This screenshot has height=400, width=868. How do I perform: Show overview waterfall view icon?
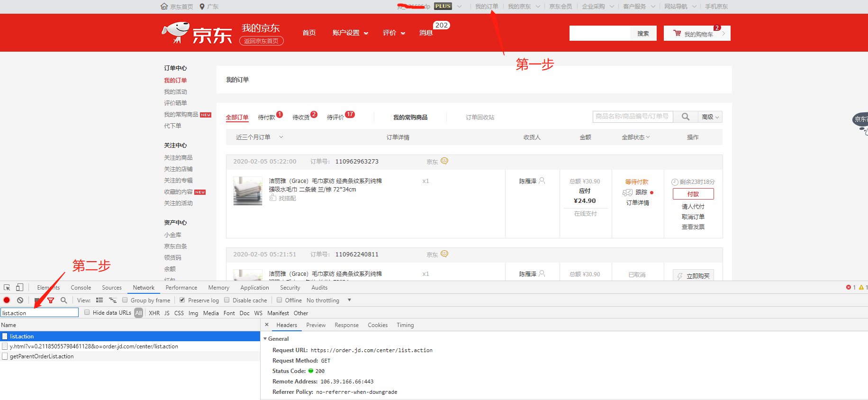(x=113, y=300)
